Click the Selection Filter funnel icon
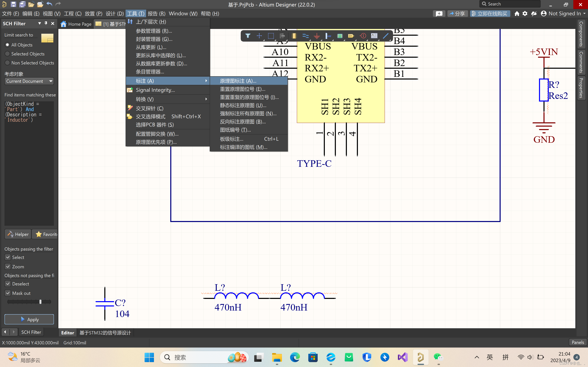Screen dimensions: 588x367 (x=248, y=36)
